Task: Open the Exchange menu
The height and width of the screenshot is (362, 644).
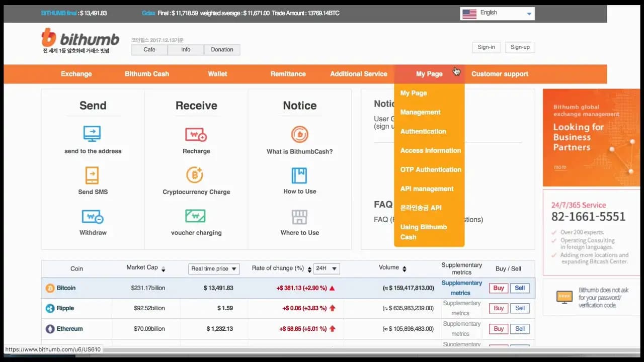Action: pos(76,74)
